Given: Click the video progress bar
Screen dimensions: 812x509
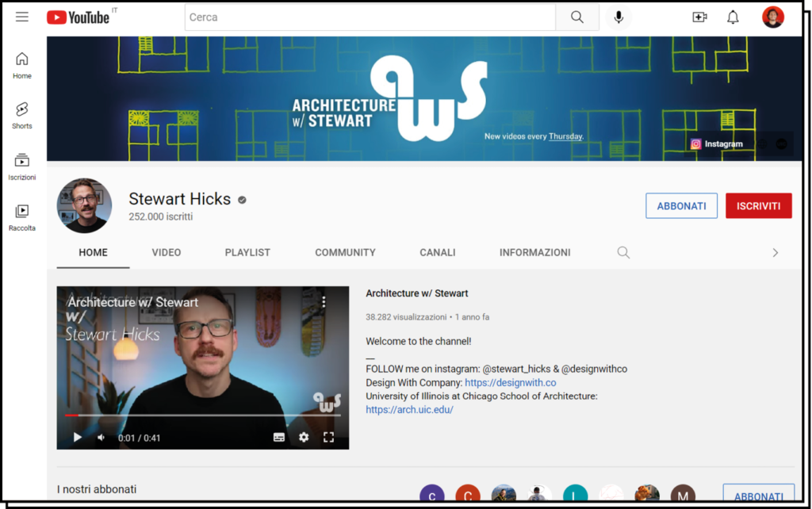Looking at the screenshot, I should pyautogui.click(x=202, y=415).
